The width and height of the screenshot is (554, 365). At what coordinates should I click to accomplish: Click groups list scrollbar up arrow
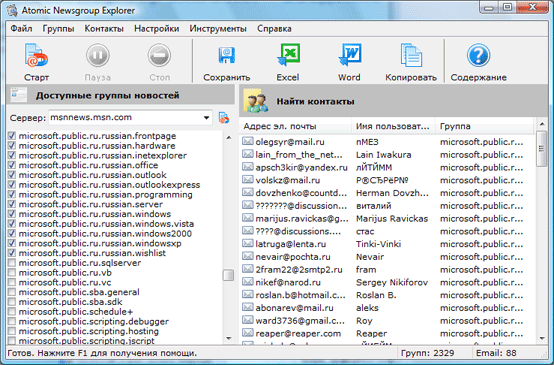229,137
